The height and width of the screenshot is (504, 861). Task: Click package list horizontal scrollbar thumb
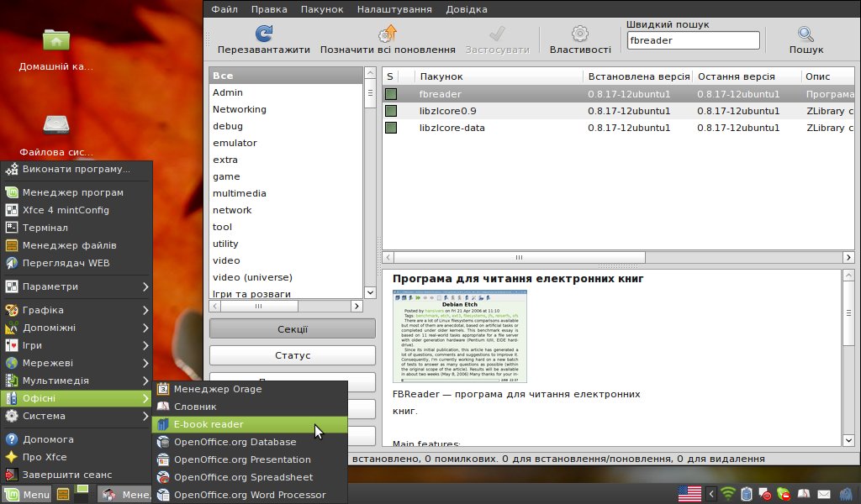(520, 257)
